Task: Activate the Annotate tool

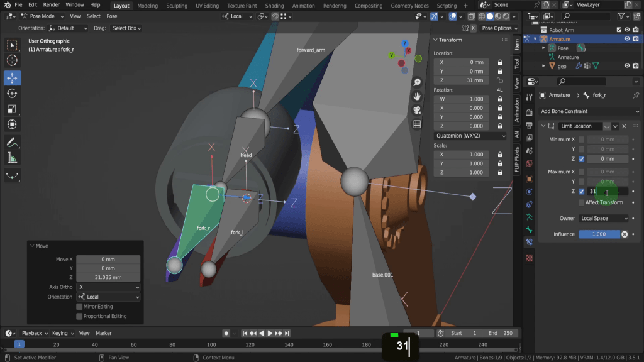Action: tap(12, 142)
